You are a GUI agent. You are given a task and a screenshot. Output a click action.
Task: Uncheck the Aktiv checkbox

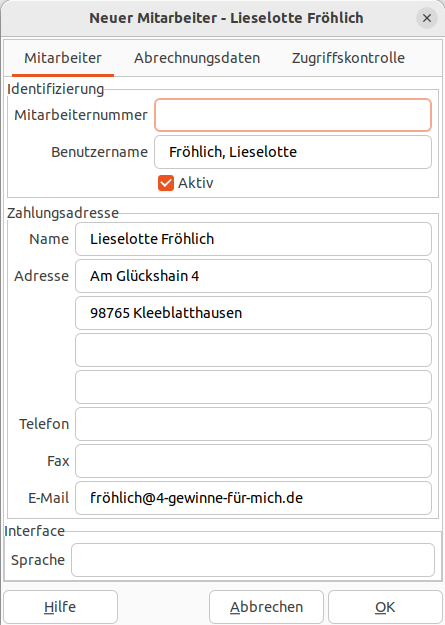166,183
